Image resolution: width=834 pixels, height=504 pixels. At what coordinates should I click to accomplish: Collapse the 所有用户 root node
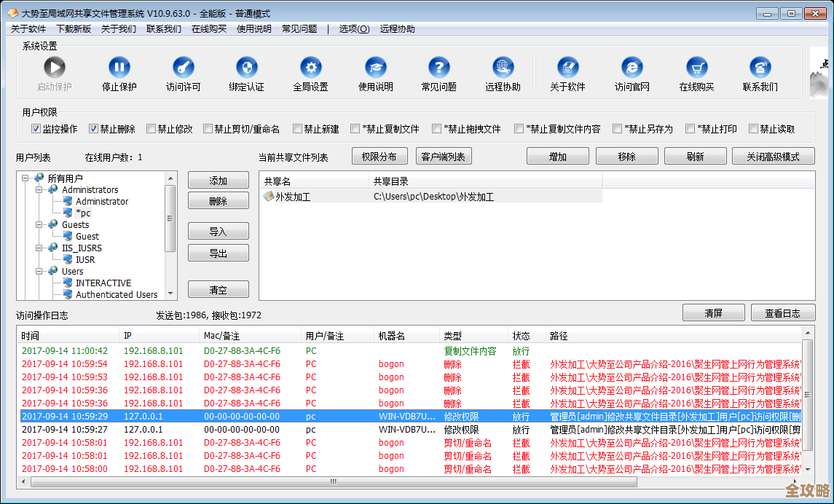click(x=25, y=178)
